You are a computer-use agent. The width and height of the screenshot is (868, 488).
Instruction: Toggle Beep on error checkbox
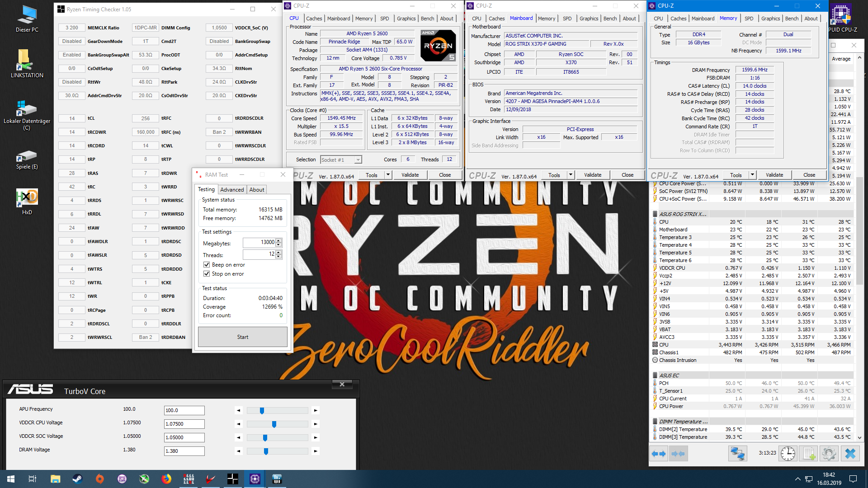[x=207, y=265]
